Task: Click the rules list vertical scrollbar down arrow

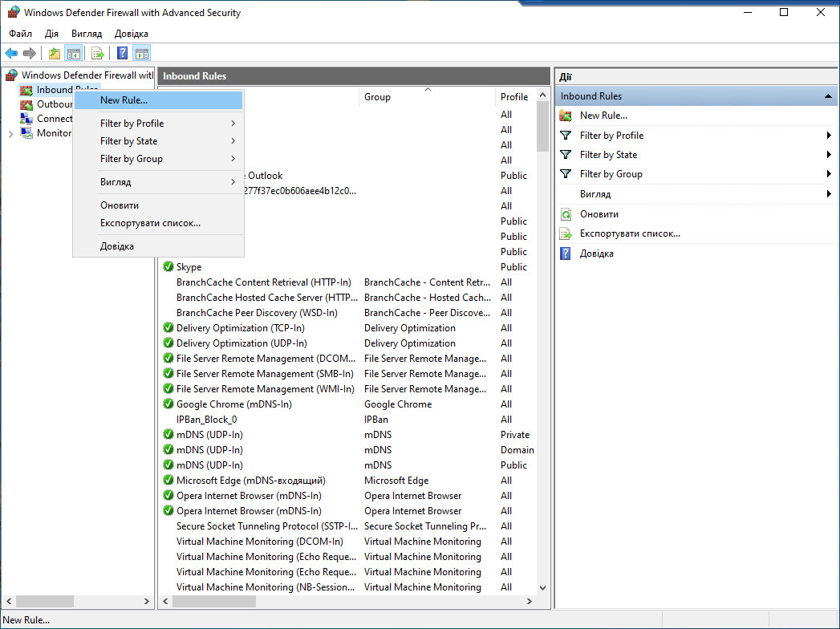Action: (542, 588)
